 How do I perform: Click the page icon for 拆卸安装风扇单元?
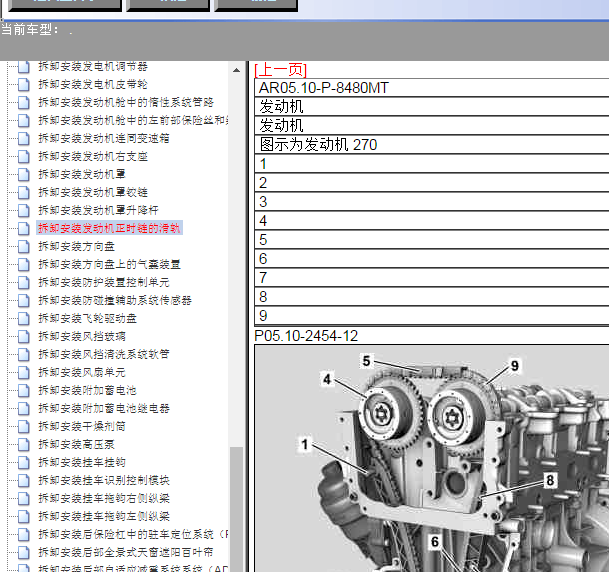[x=24, y=372]
